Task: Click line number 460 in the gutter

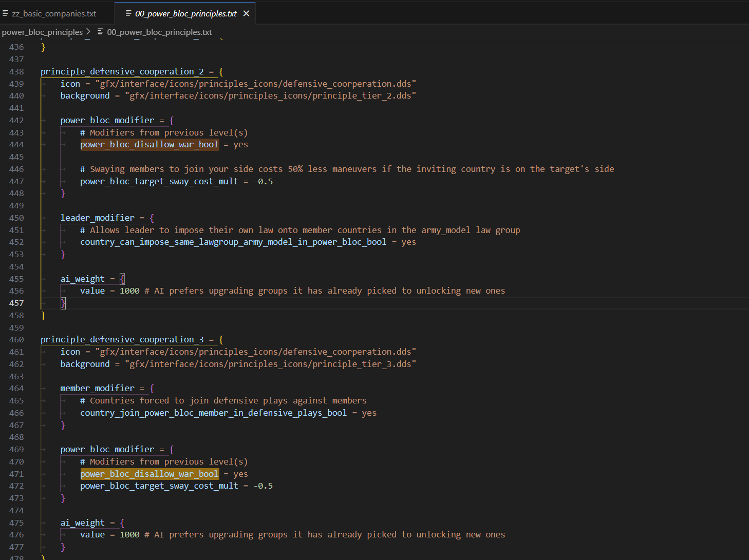Action: [16, 339]
